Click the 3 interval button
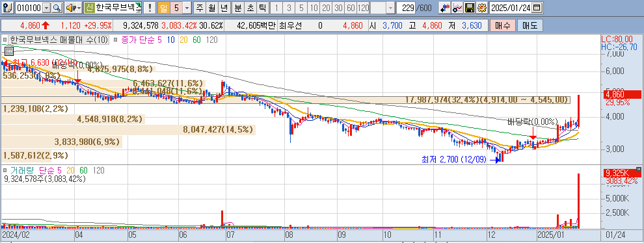Image resolution: width=644 pixels, height=243 pixels. point(289,7)
